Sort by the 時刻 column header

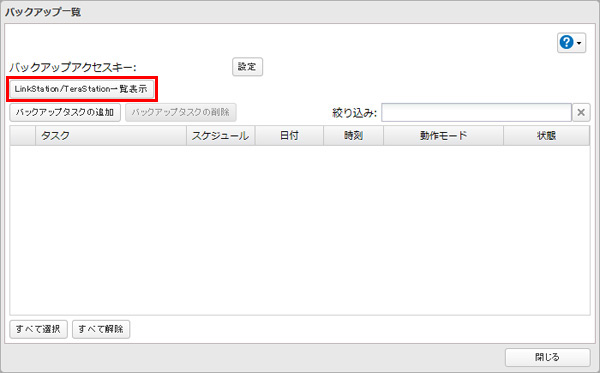(x=354, y=135)
